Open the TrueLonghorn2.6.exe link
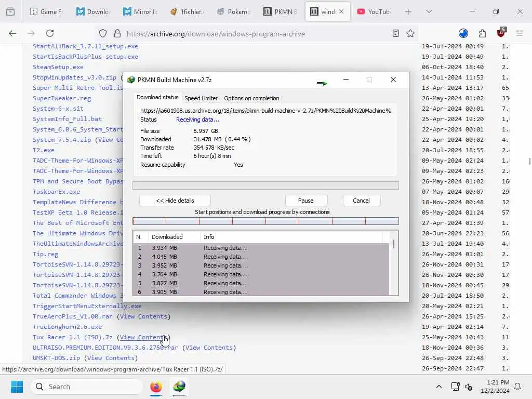Viewport: 532px width, 399px height. pos(67,327)
